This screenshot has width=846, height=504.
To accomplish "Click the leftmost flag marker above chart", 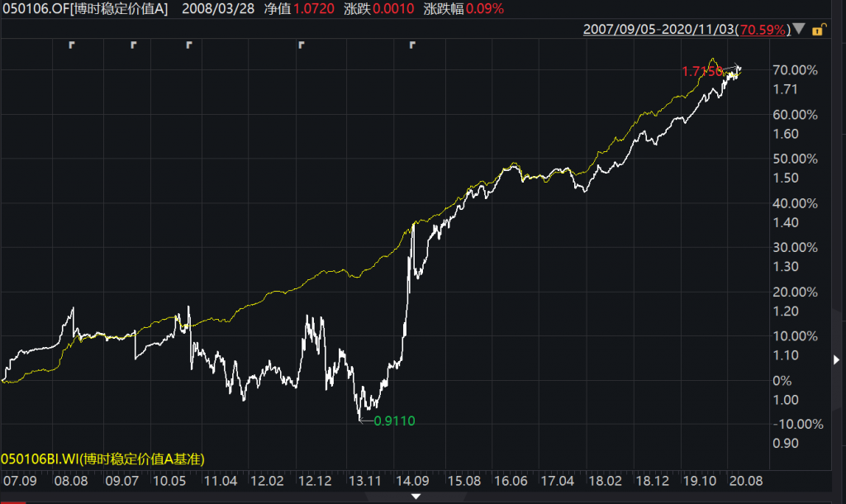I will pos(72,45).
